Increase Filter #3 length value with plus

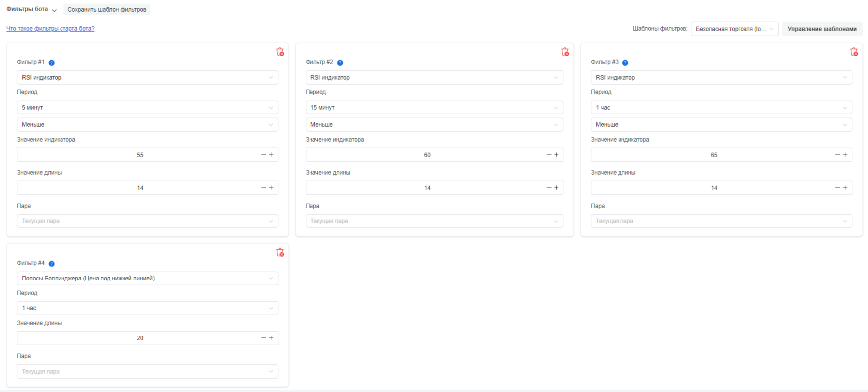coord(845,188)
